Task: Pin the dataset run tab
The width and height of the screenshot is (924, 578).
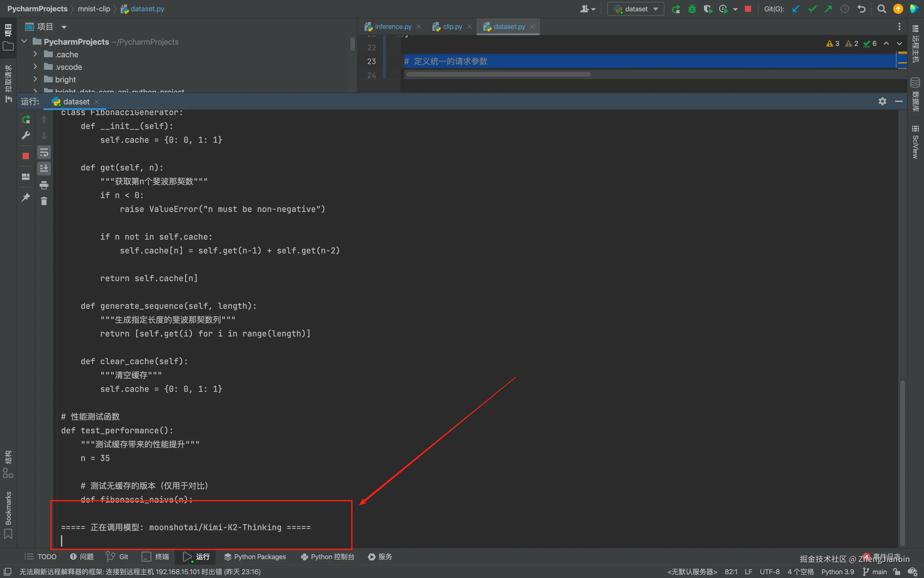Action: (x=25, y=197)
